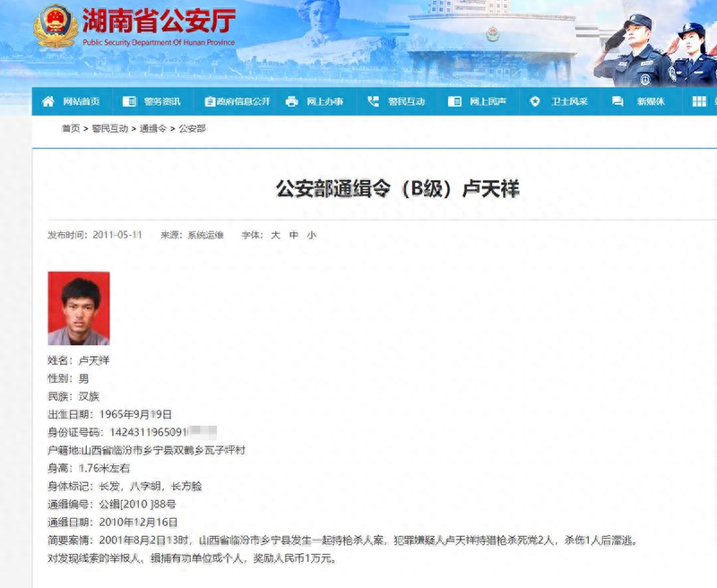Click the news icon beside 警务资讯

coord(129,101)
